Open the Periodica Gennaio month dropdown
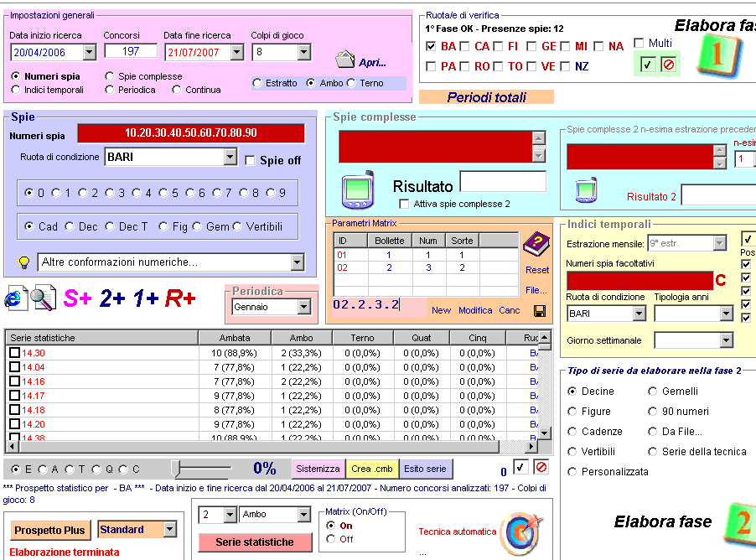 click(x=303, y=307)
